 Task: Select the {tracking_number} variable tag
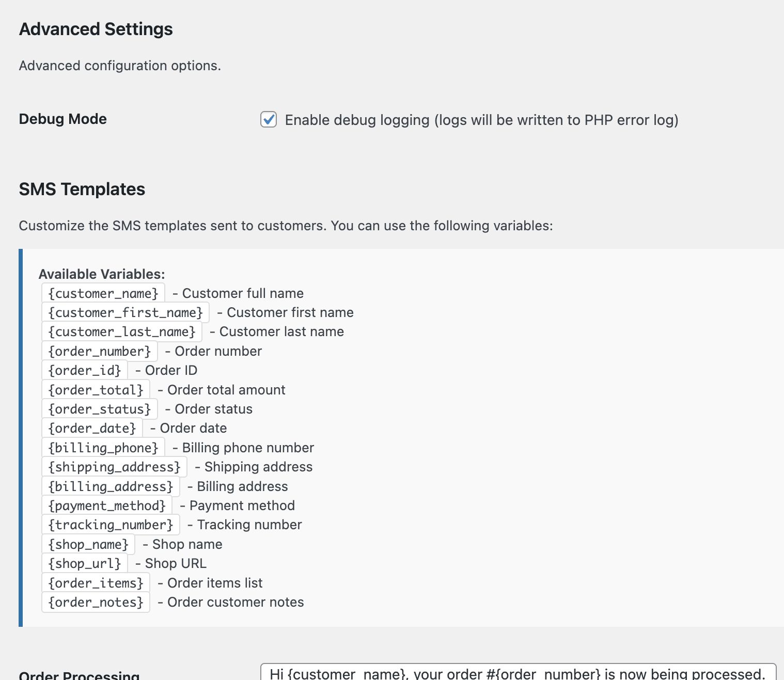coord(111,525)
